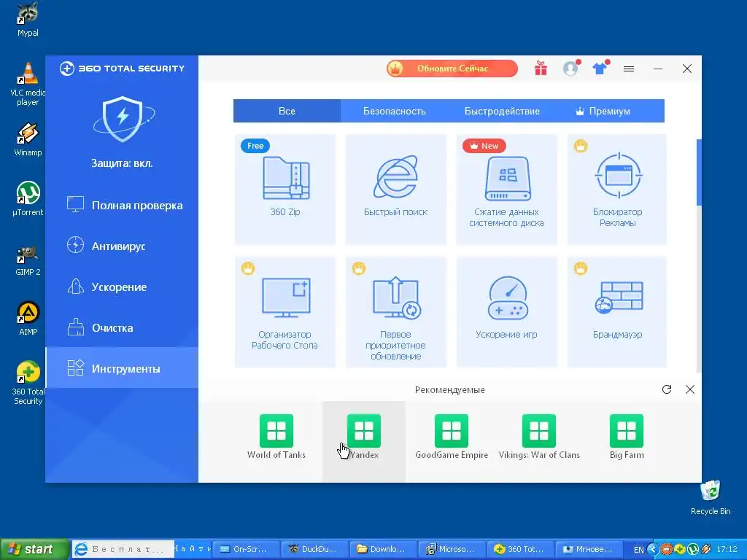Click the Mypal desktop icon
The height and width of the screenshot is (560, 747).
(x=28, y=20)
